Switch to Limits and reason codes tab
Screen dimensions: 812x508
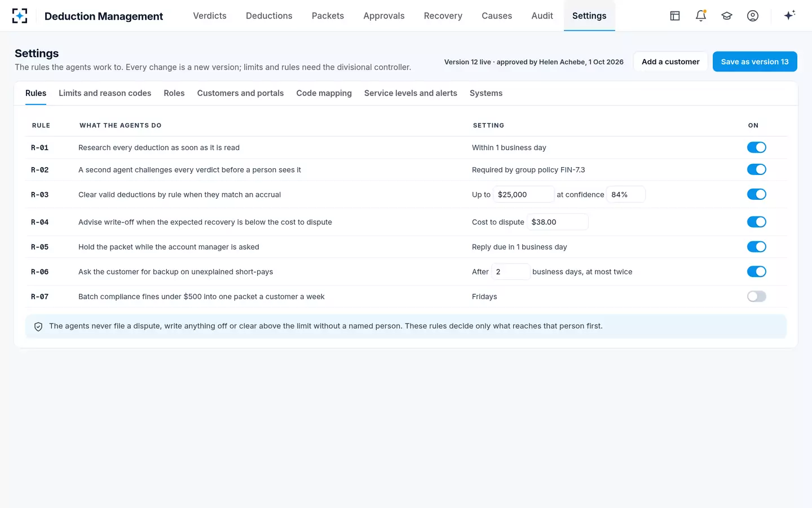click(x=105, y=93)
